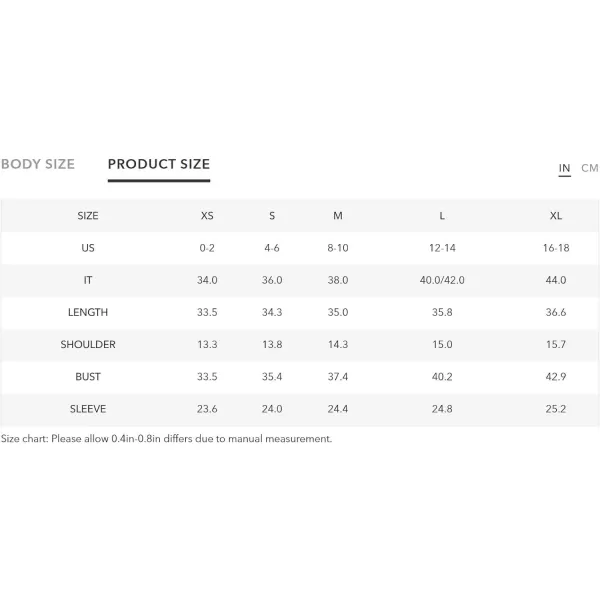Switch to the BODY SIZE tab
Image resolution: width=600 pixels, height=600 pixels.
coord(38,164)
